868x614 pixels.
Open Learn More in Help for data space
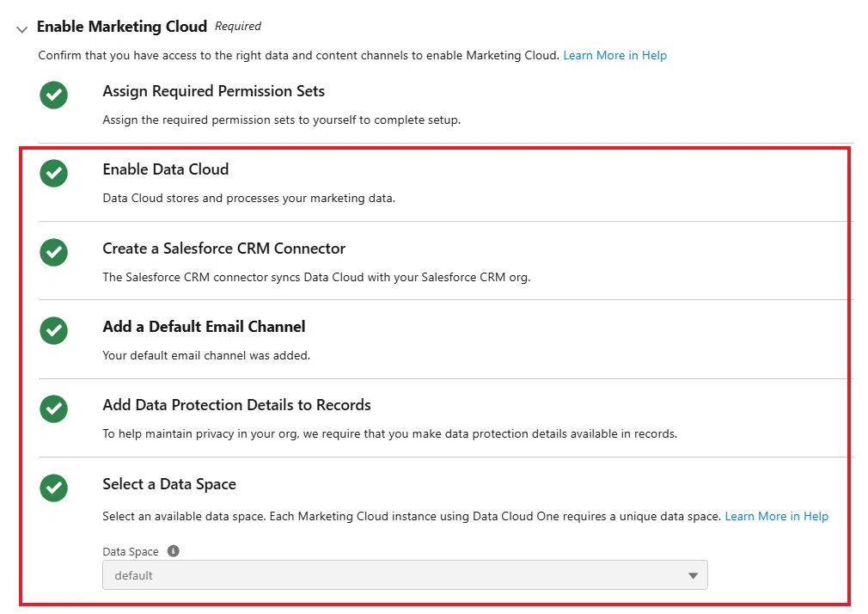pos(777,517)
